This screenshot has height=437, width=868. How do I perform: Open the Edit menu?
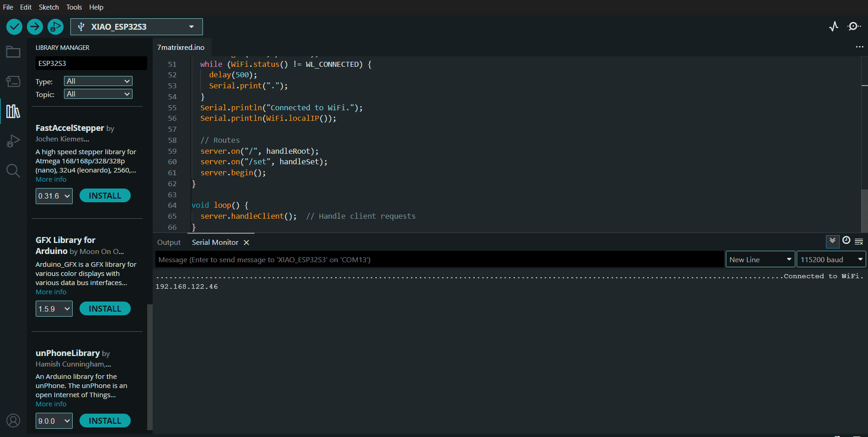pyautogui.click(x=26, y=7)
